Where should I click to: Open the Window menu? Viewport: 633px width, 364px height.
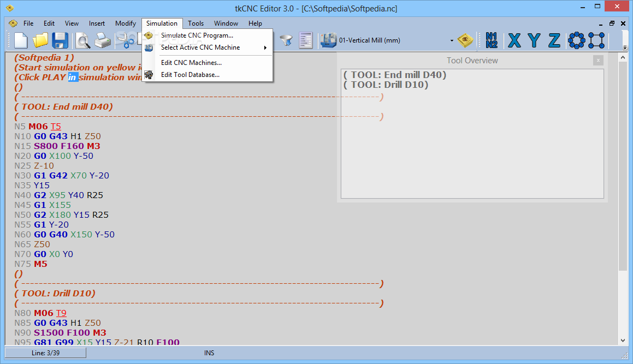[226, 23]
